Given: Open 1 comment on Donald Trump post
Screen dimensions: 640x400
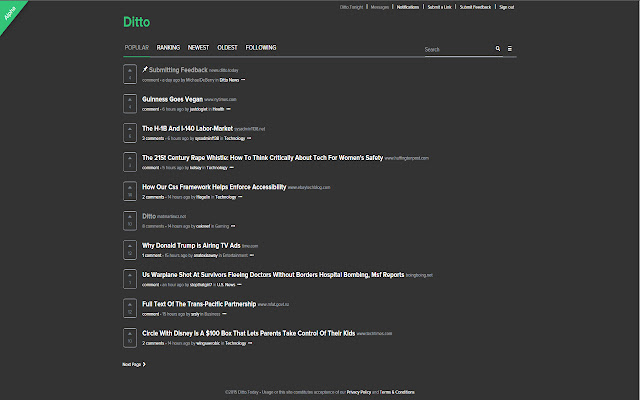Looking at the screenshot, I should point(152,256).
